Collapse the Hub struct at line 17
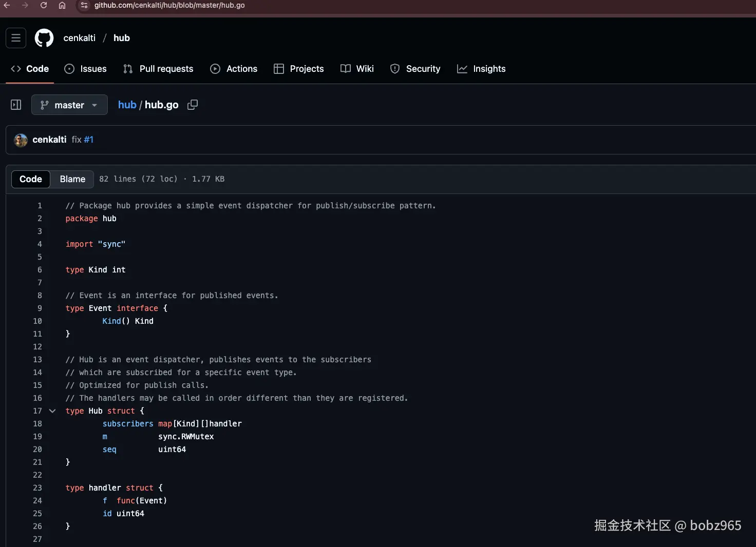 pos(52,411)
